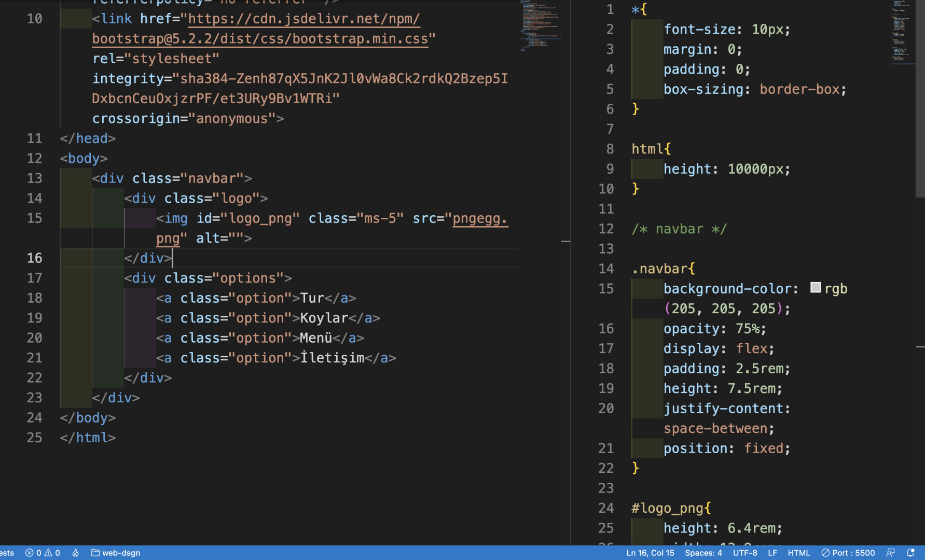Place cursor on 'Tur' option text

(312, 298)
